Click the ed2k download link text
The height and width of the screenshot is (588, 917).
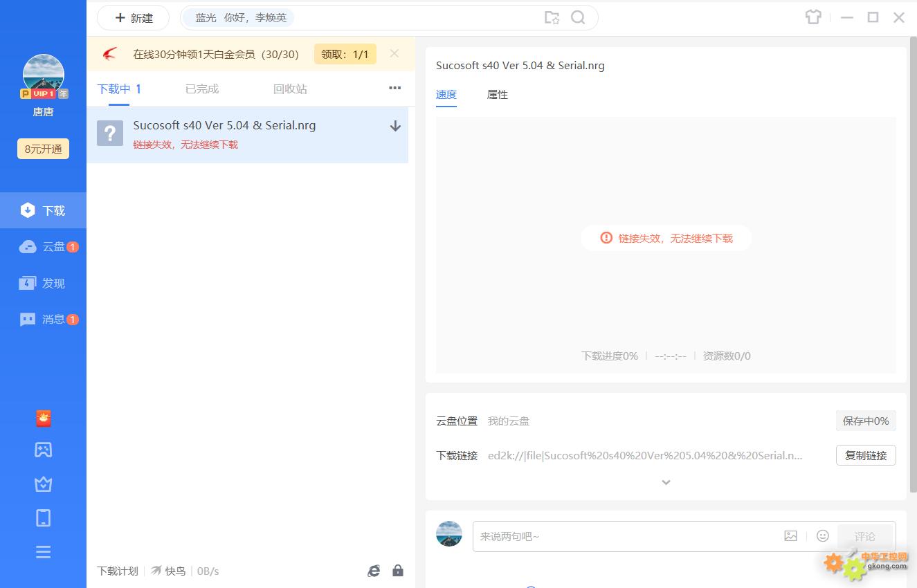[x=645, y=455]
